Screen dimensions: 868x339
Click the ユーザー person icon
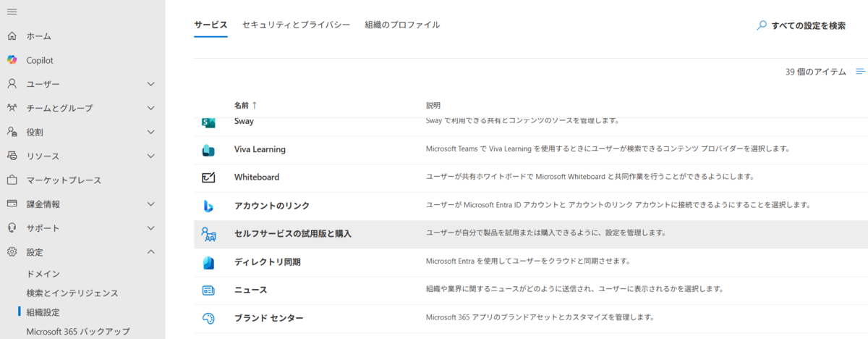12,84
